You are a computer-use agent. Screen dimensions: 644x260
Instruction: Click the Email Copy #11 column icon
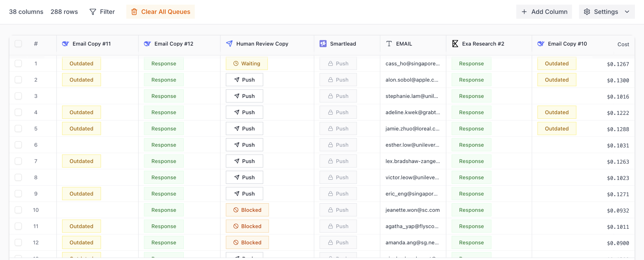[x=65, y=44]
